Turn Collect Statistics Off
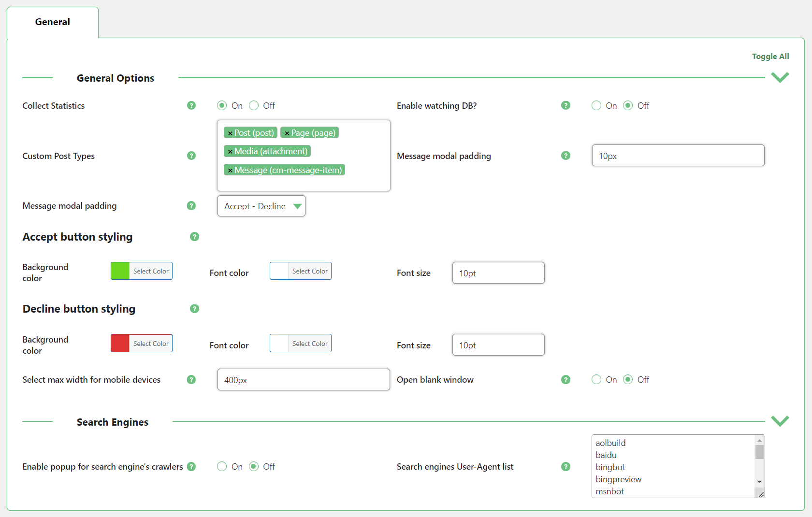812x517 pixels. [254, 105]
